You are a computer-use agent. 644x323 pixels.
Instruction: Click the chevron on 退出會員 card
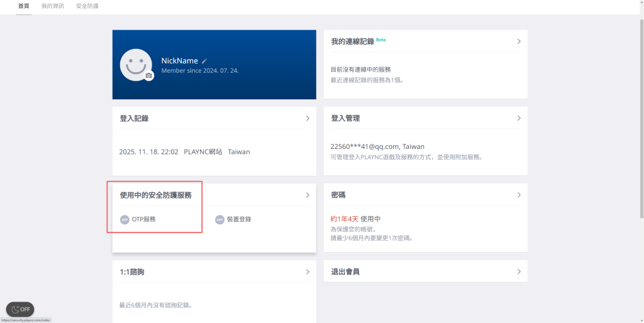coord(519,272)
